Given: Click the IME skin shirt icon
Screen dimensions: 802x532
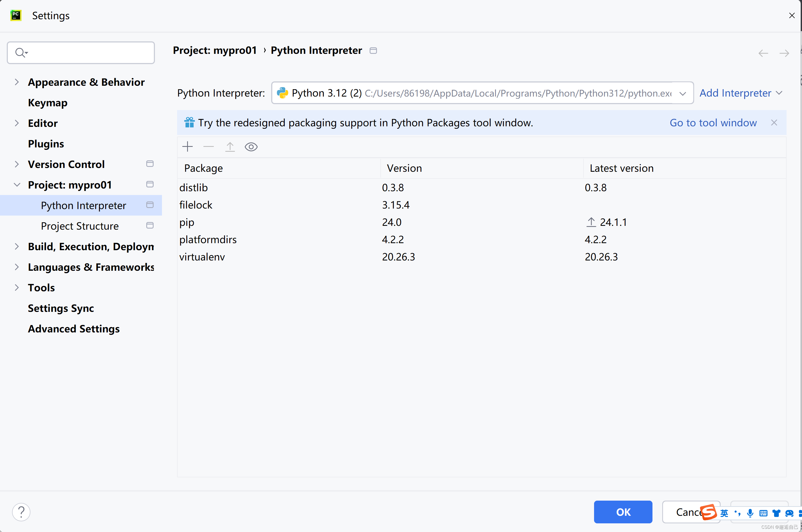Looking at the screenshot, I should [776, 513].
